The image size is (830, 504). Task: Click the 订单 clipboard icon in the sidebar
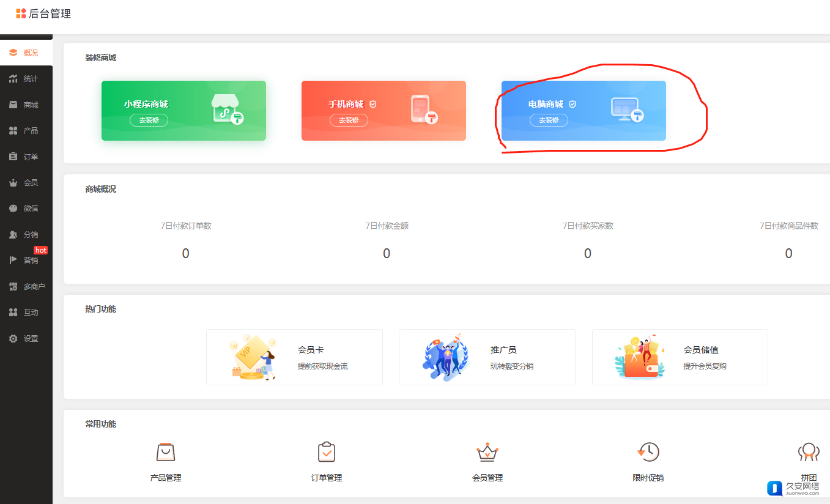[x=13, y=157]
